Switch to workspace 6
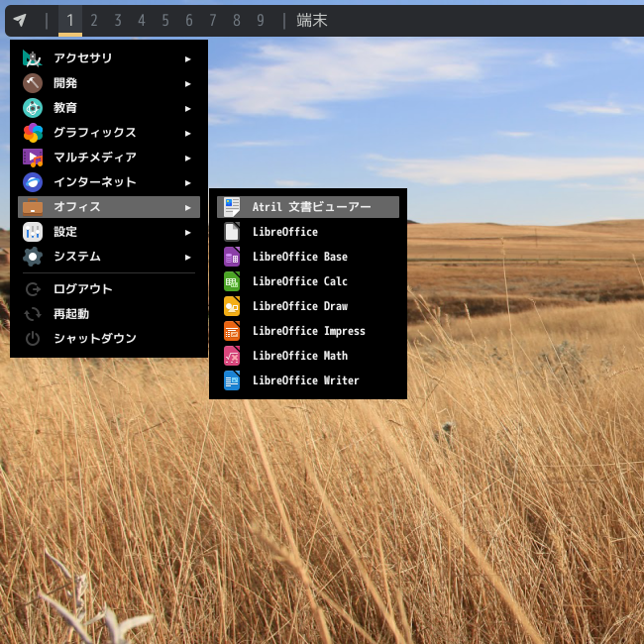The image size is (644, 644). coord(189,20)
